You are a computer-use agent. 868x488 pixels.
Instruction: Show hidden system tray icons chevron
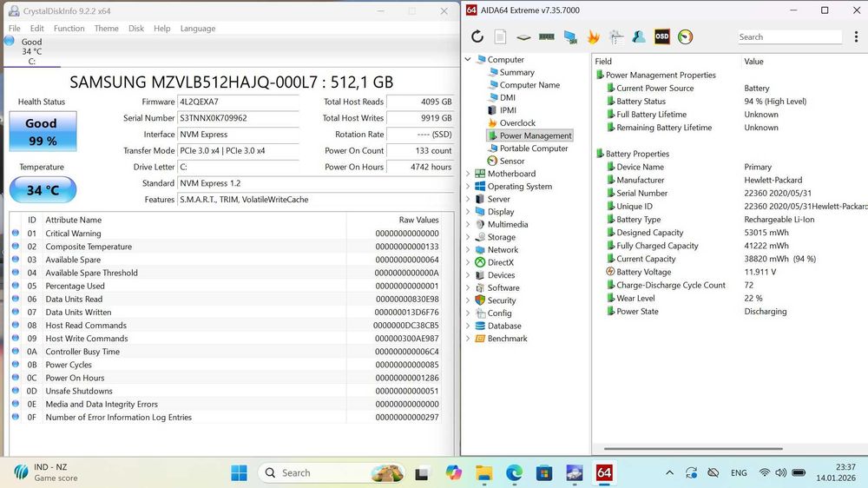click(669, 473)
